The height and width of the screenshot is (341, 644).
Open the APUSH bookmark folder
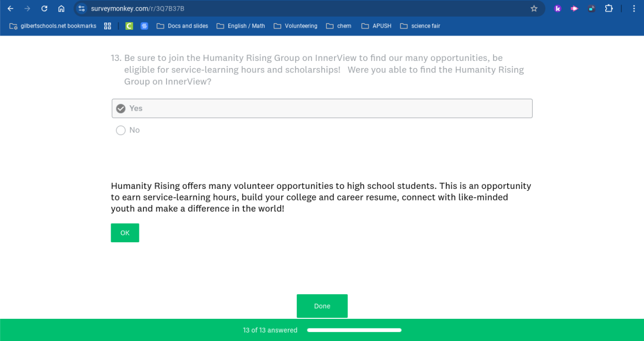[376, 26]
